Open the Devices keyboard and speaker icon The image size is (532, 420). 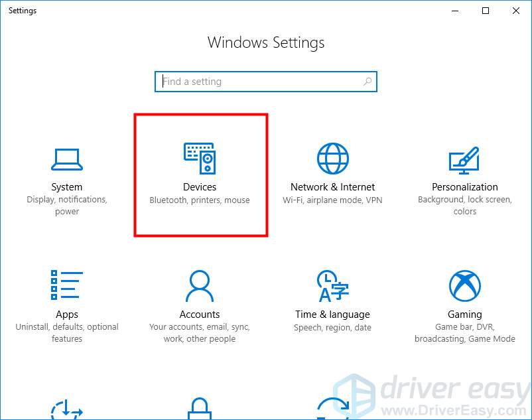click(200, 159)
